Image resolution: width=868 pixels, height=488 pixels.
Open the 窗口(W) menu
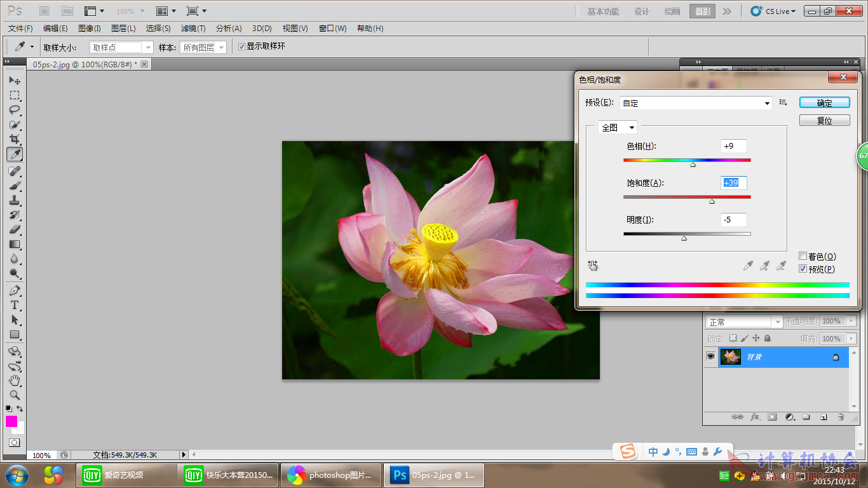pos(333,29)
